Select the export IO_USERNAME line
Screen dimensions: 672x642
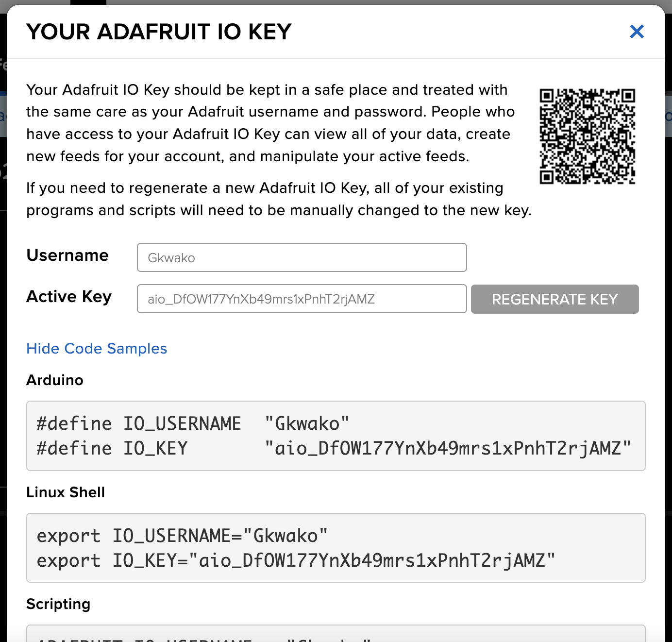click(x=182, y=535)
